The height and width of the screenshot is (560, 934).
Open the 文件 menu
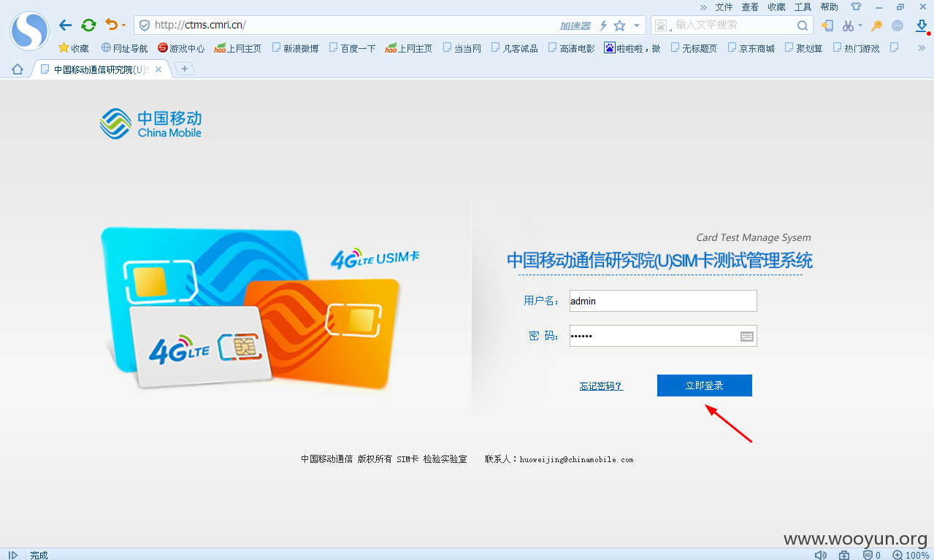(724, 7)
